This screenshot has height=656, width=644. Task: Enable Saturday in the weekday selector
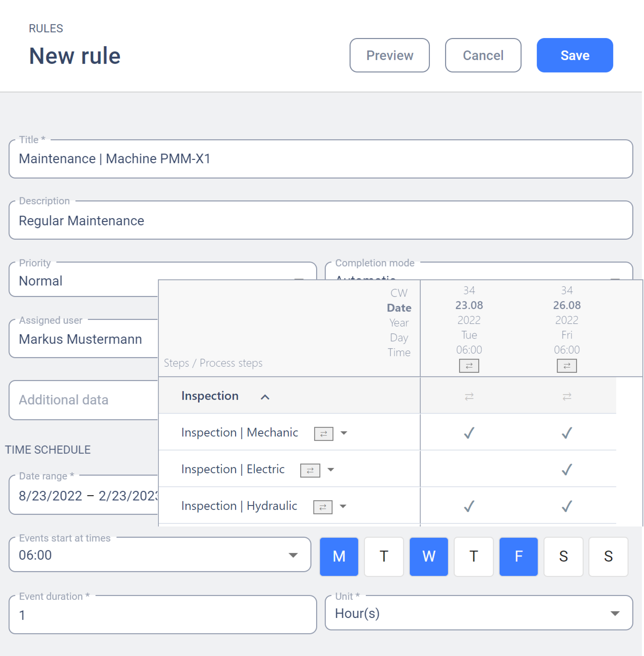pyautogui.click(x=563, y=557)
